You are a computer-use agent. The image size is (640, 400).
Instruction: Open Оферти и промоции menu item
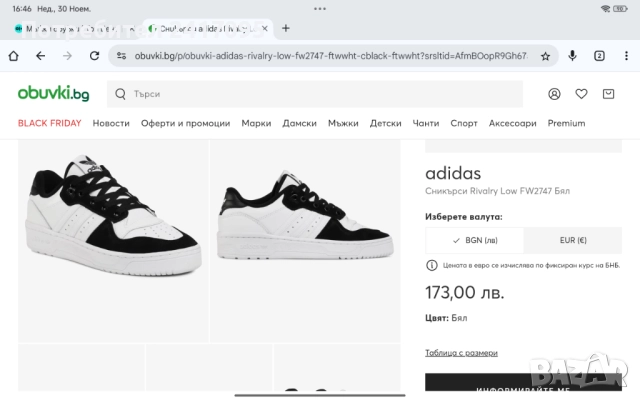(x=185, y=123)
